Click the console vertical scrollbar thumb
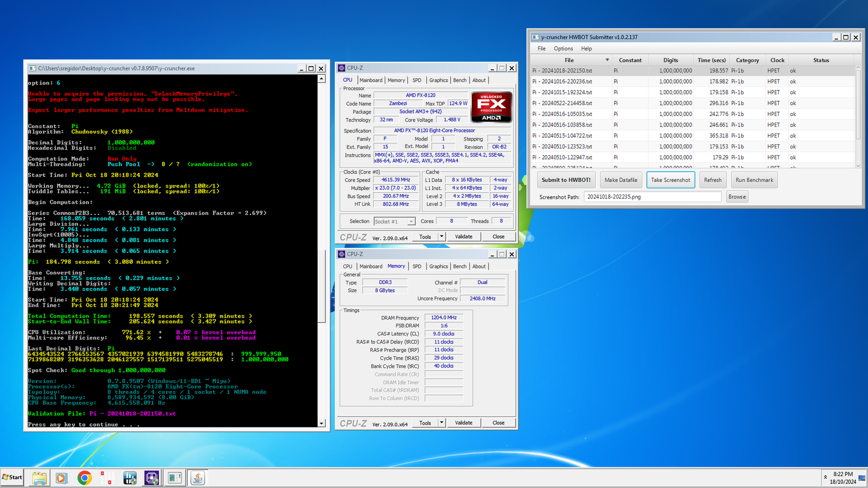868x488 pixels. 321,286
